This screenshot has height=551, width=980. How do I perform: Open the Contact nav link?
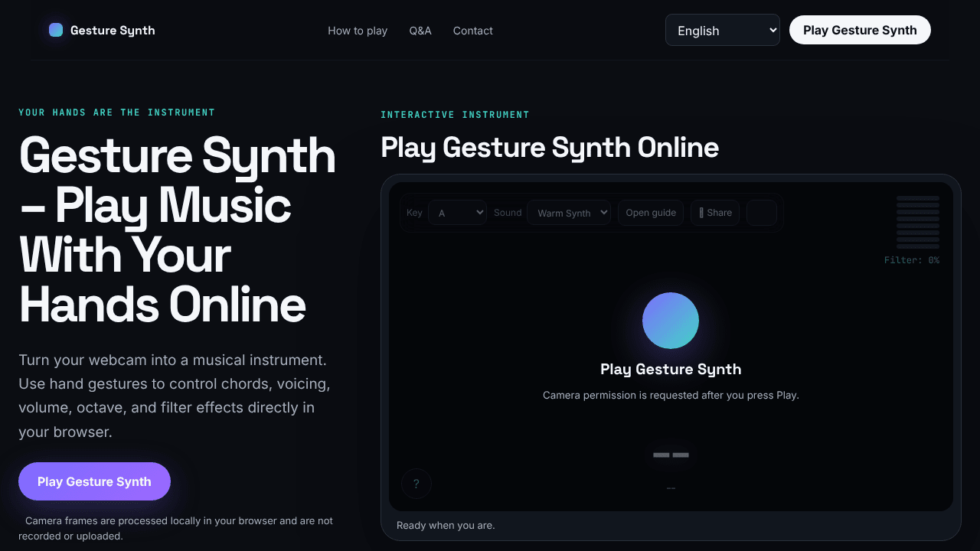coord(473,31)
